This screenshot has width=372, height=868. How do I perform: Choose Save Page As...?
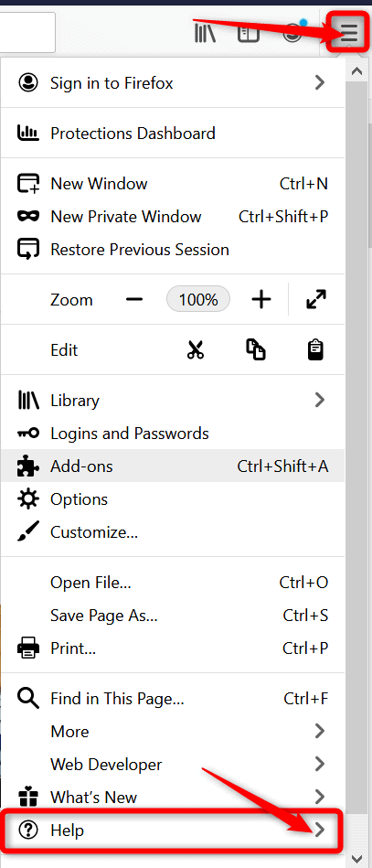(173, 615)
